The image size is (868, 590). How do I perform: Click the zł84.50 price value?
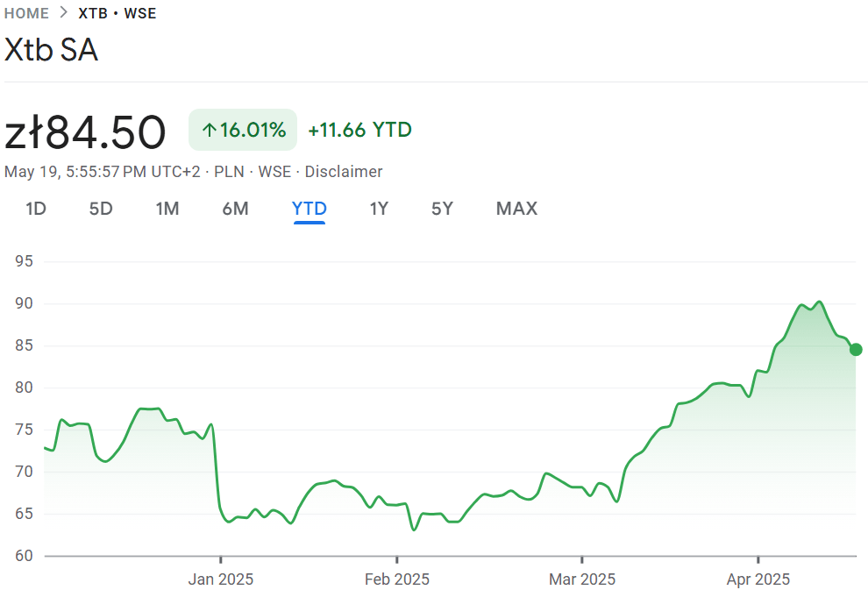(x=85, y=132)
